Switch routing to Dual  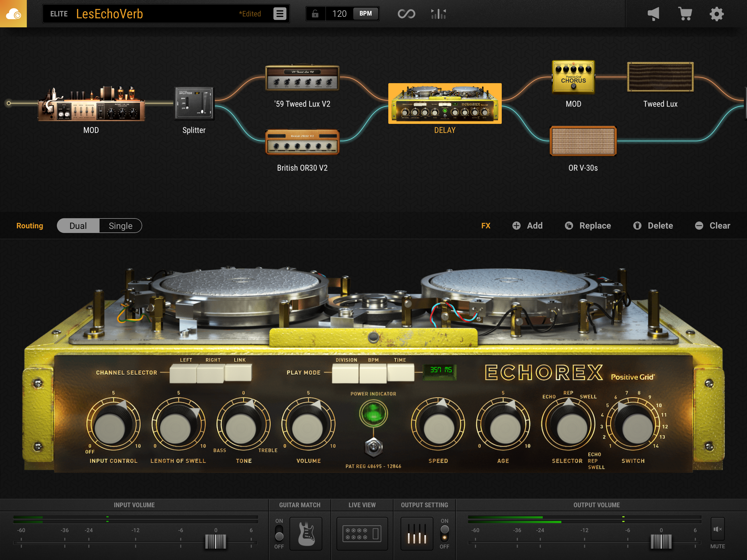(78, 226)
